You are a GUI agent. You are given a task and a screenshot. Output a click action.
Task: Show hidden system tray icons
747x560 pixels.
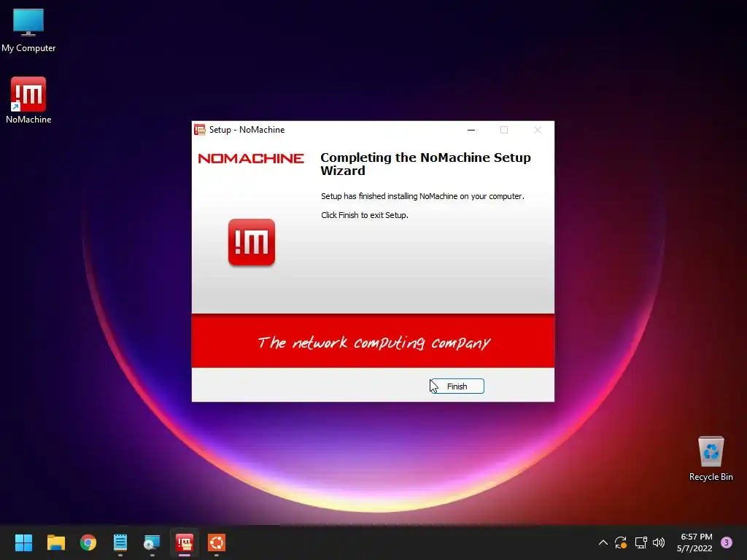(x=603, y=542)
